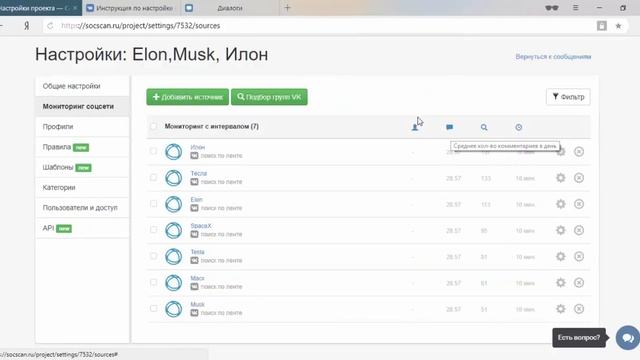
Task: Open a new browser tab
Action: (x=287, y=8)
